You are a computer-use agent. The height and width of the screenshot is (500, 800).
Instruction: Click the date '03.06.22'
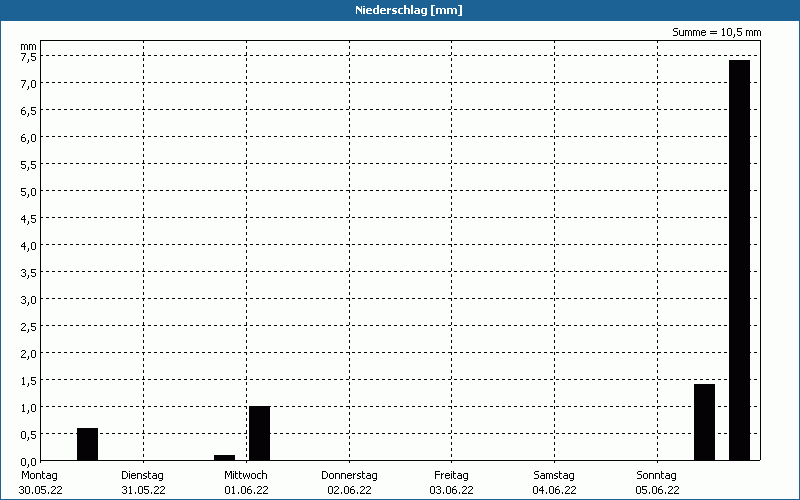[x=452, y=490]
